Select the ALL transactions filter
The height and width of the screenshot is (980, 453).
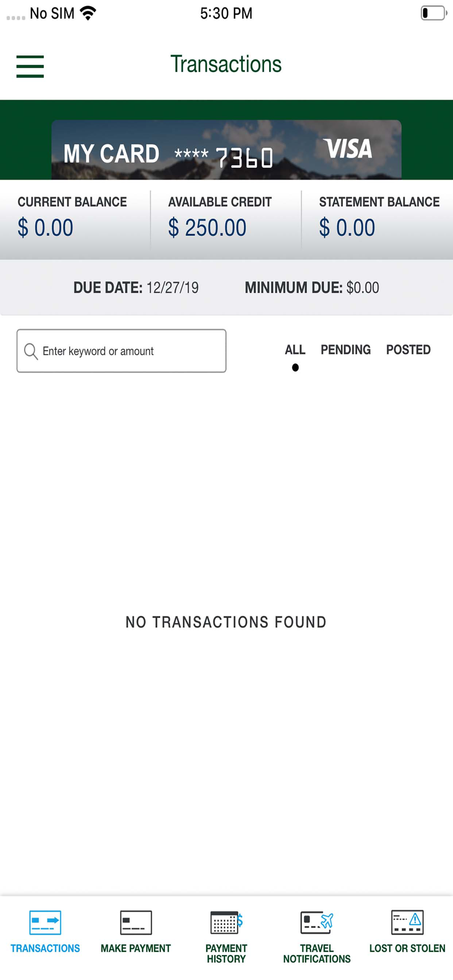[295, 350]
